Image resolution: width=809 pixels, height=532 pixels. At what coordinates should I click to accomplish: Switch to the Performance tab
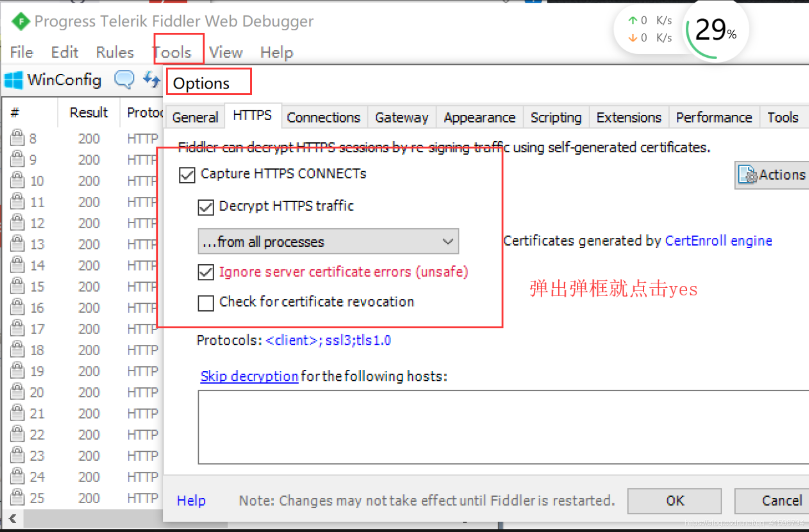tap(714, 117)
